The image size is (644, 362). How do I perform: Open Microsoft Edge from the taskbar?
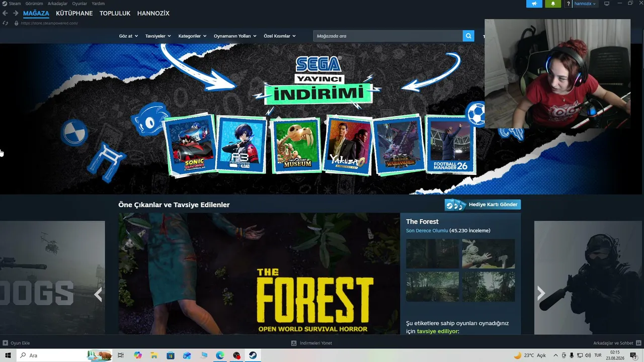(220, 355)
